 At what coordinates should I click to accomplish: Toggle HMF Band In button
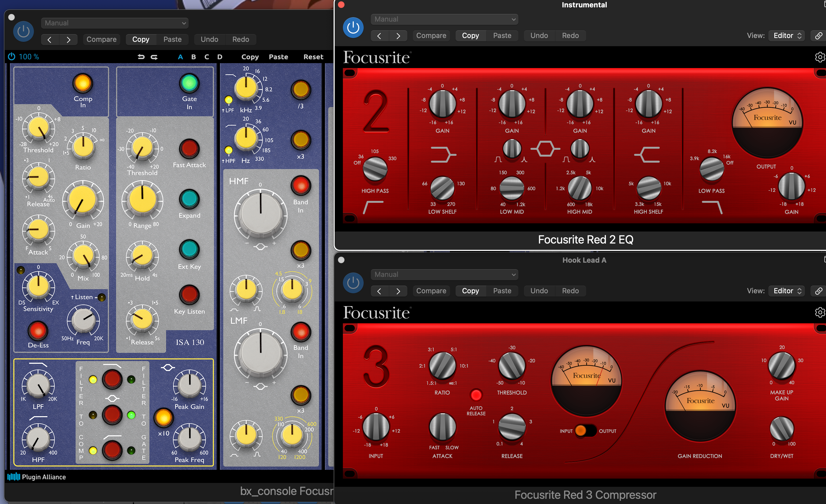pos(301,185)
